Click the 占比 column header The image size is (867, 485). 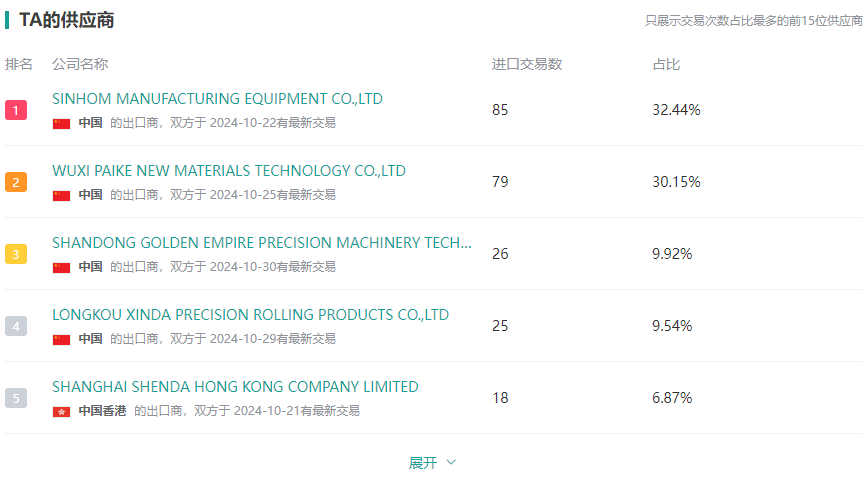[666, 64]
